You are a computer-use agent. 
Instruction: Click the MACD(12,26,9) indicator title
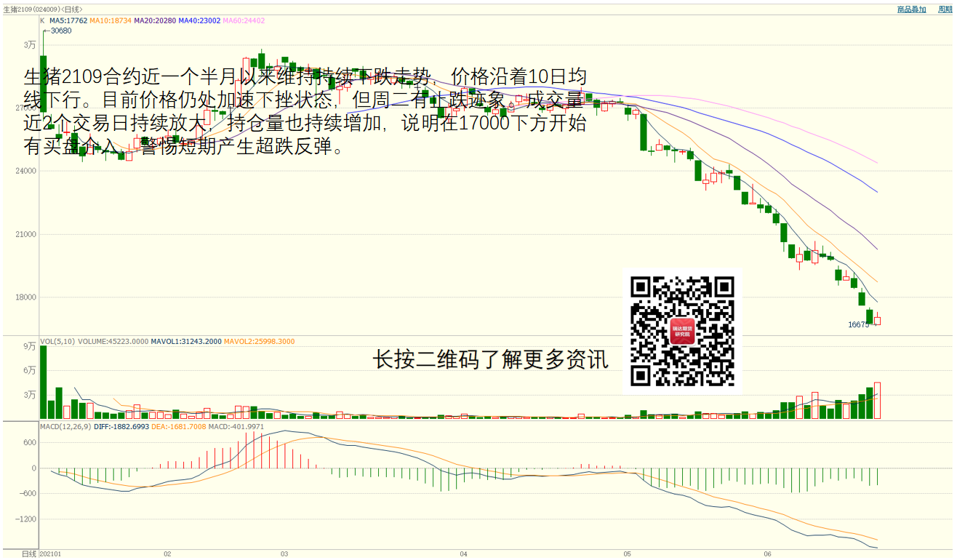[65, 426]
